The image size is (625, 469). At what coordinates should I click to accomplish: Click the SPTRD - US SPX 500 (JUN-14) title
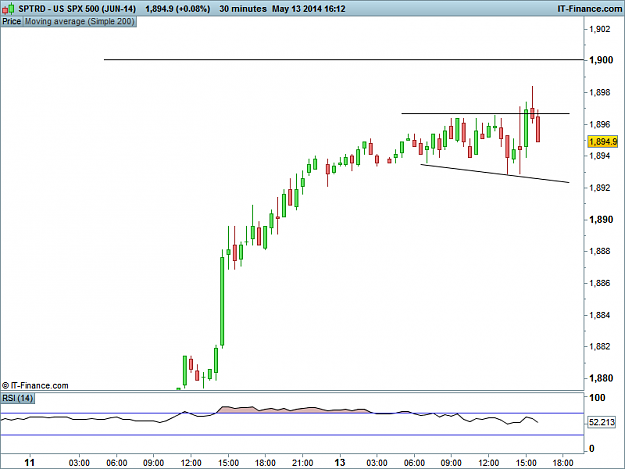click(77, 8)
